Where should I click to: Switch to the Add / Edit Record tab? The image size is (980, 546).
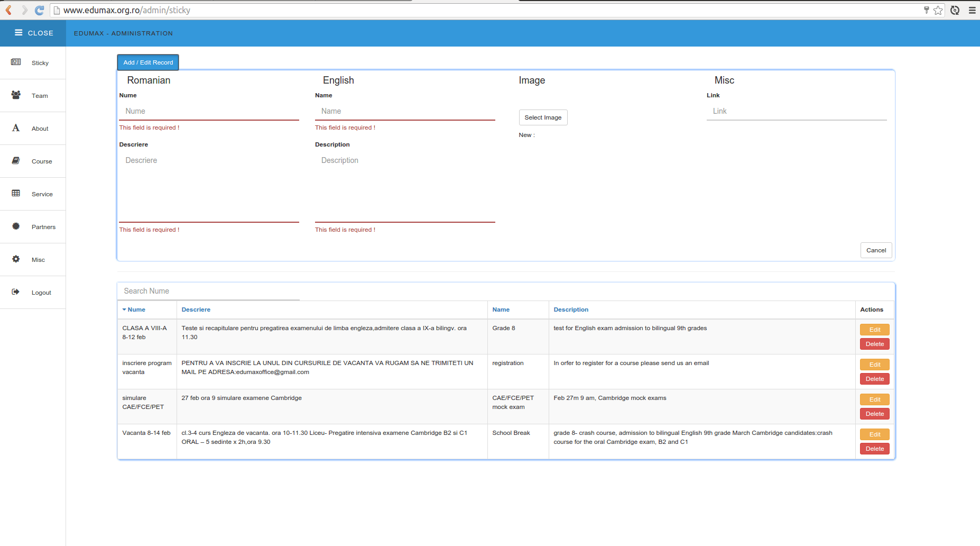pyautogui.click(x=147, y=62)
